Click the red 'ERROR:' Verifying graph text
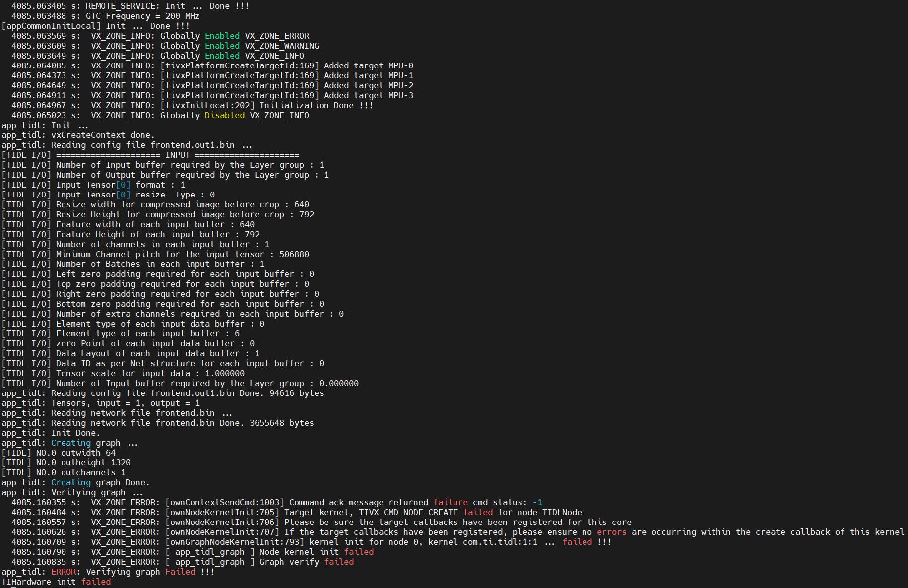The height and width of the screenshot is (588, 908). coord(64,572)
